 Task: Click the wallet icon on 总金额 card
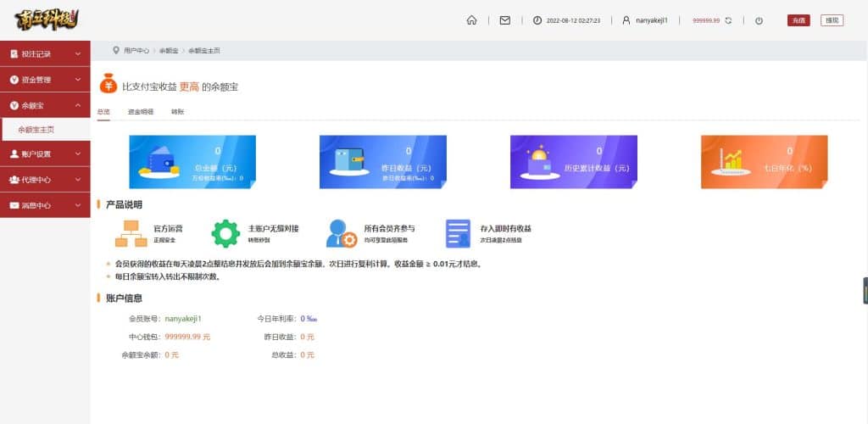click(x=159, y=162)
